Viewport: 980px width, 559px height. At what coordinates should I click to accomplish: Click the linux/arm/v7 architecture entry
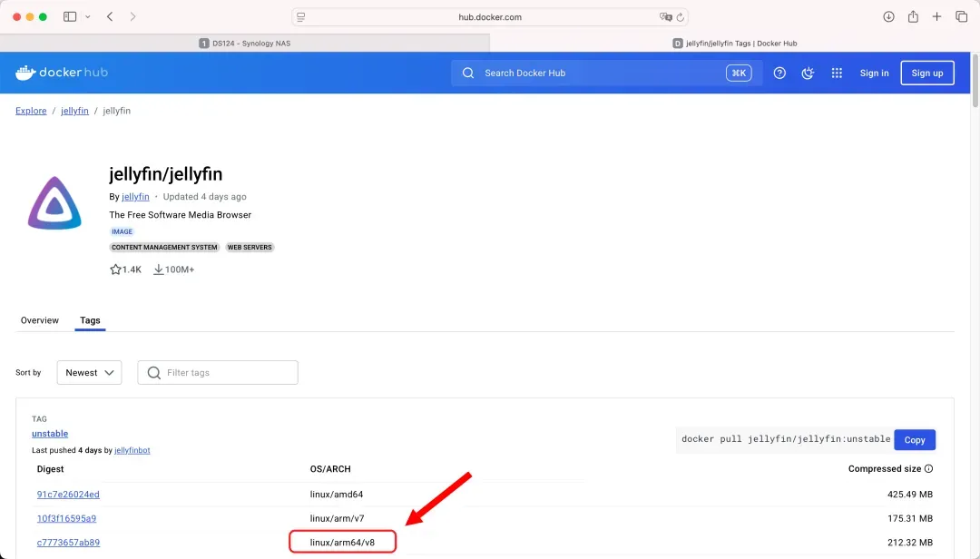click(337, 518)
